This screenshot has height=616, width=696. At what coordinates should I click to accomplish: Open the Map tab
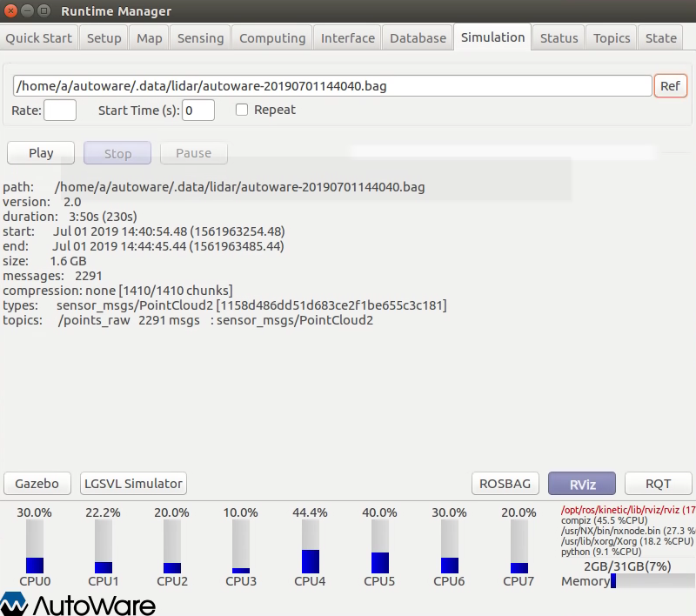point(149,38)
